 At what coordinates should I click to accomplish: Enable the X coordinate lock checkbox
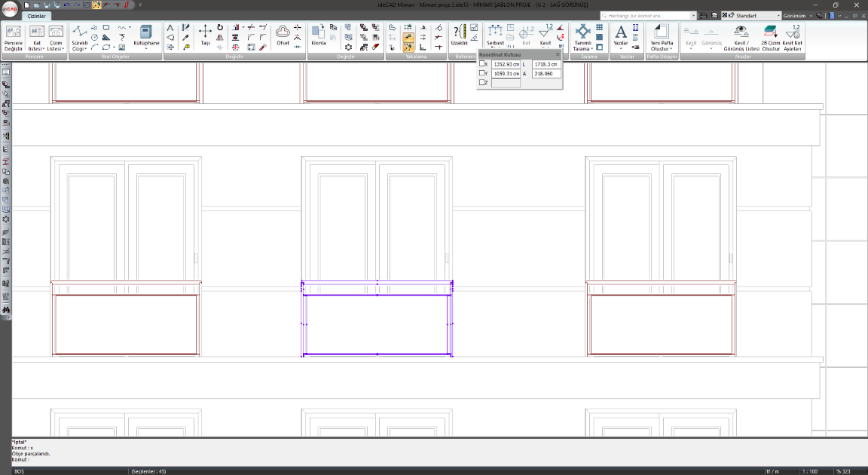pyautogui.click(x=482, y=64)
